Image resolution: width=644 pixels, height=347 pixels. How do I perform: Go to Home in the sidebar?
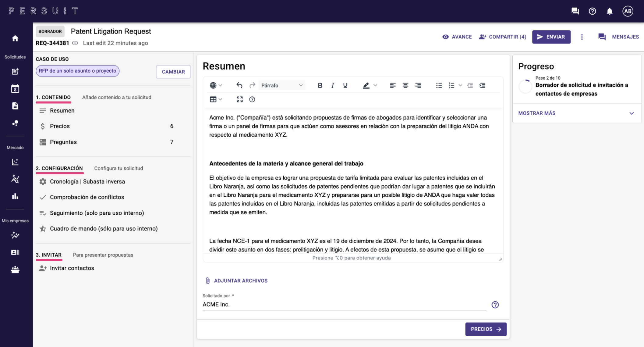[x=15, y=38]
